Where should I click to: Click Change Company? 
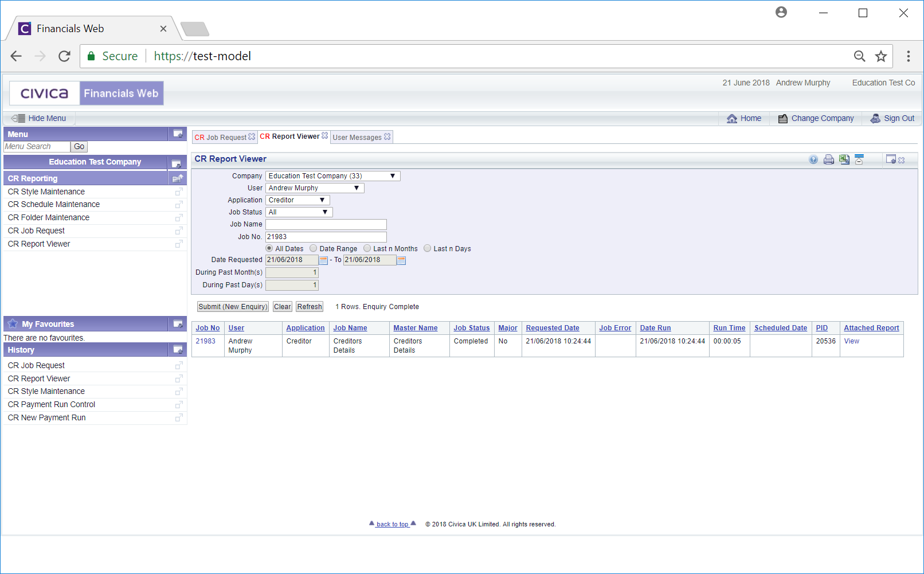[816, 118]
